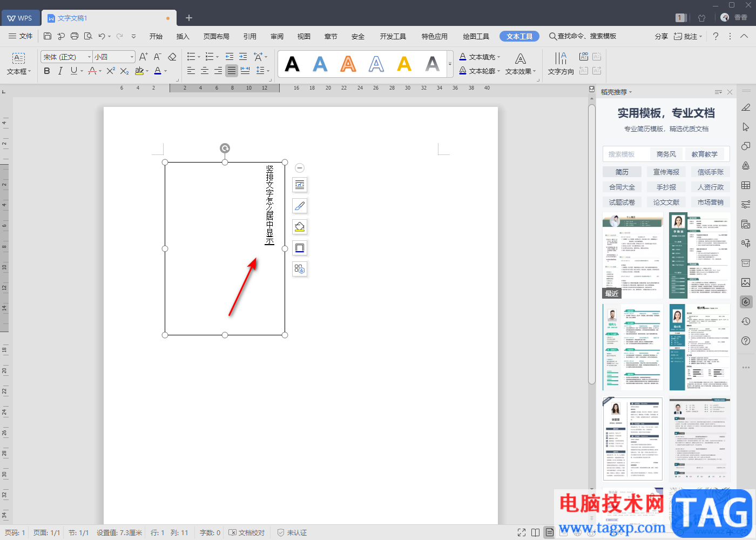Screen dimensions: 756x540
Task: Click the shape outline icon beside text box
Action: coord(300,248)
